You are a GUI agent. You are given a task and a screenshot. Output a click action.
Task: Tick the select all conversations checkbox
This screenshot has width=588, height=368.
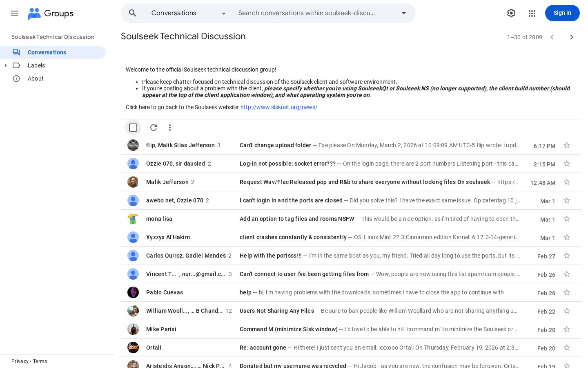tap(133, 128)
